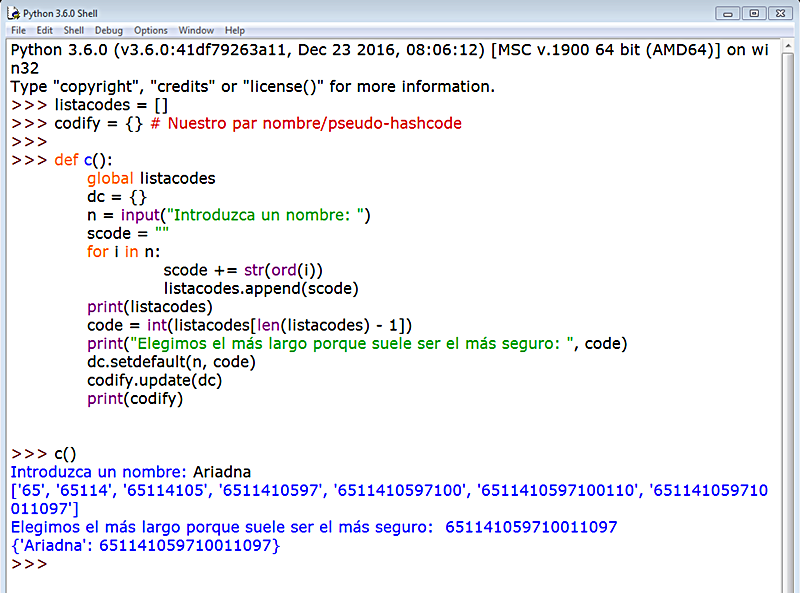
Task: Open the Shell menu
Action: tap(73, 30)
